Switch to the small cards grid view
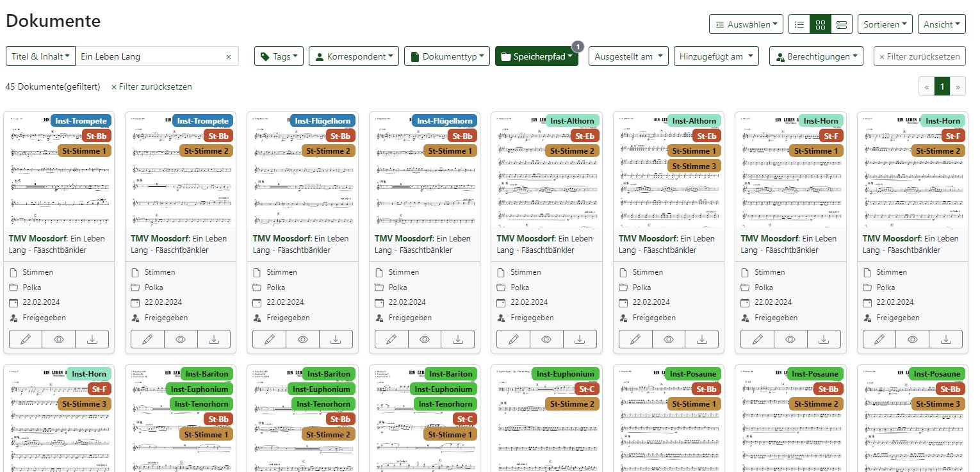The image size is (980, 472). 820,24
